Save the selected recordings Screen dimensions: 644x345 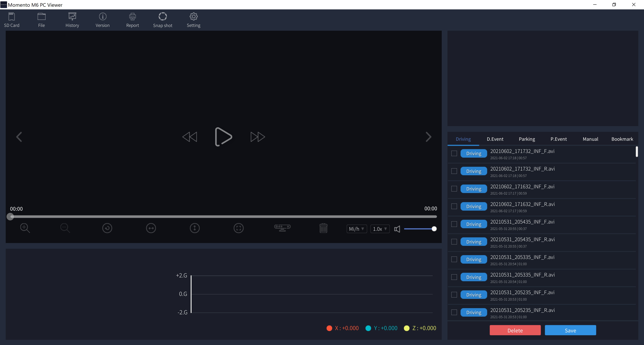tap(570, 330)
